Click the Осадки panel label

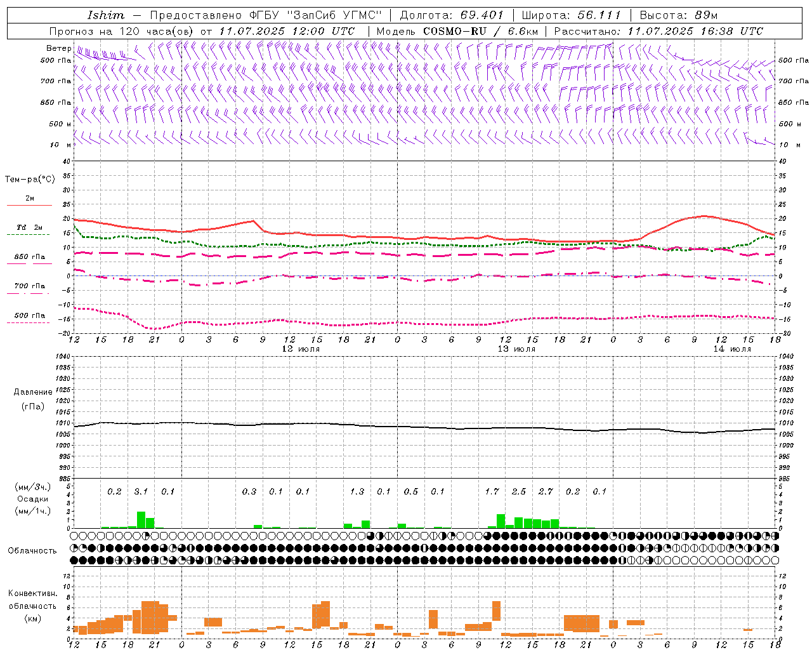(x=32, y=499)
